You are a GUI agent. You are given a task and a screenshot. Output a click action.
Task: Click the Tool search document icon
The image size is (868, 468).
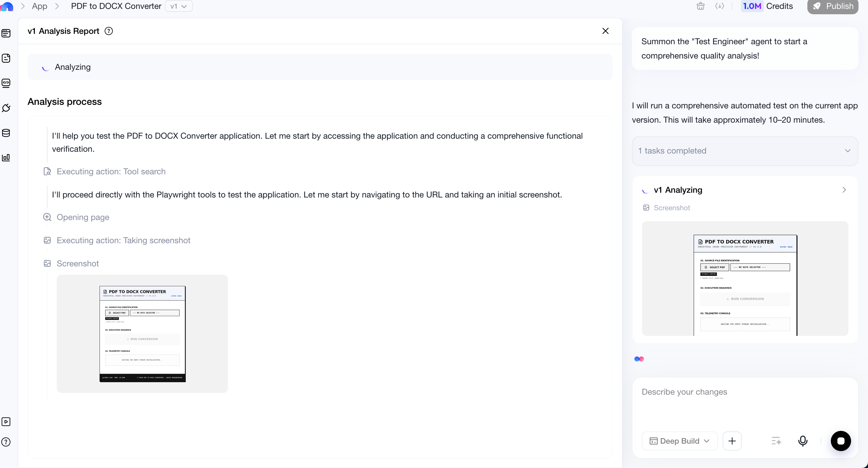coord(47,172)
